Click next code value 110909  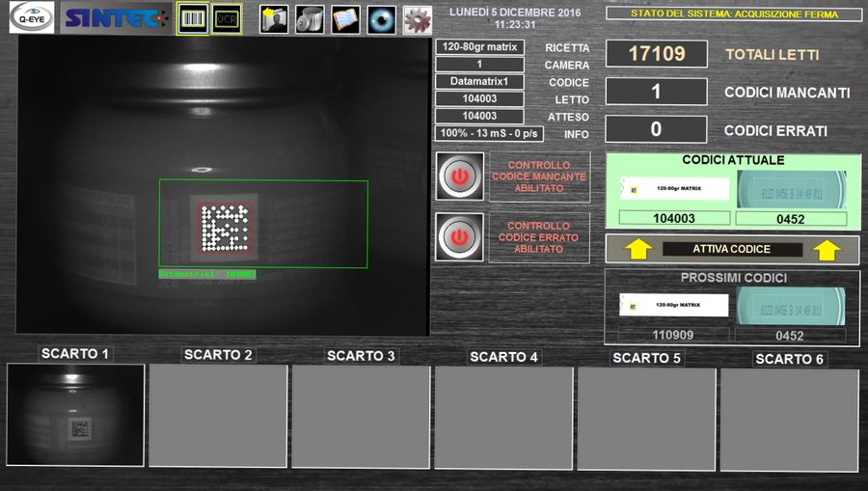click(673, 335)
